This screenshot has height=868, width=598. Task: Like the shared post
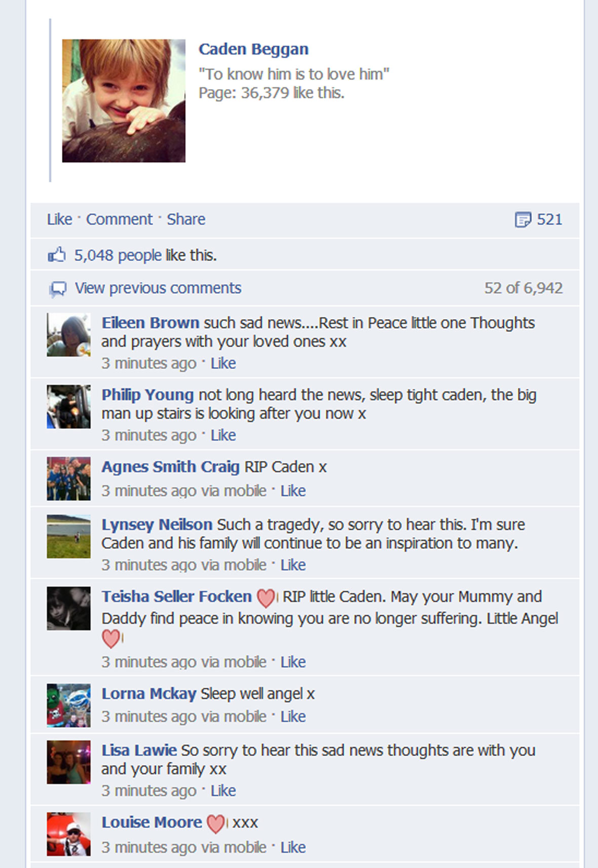pos(60,219)
